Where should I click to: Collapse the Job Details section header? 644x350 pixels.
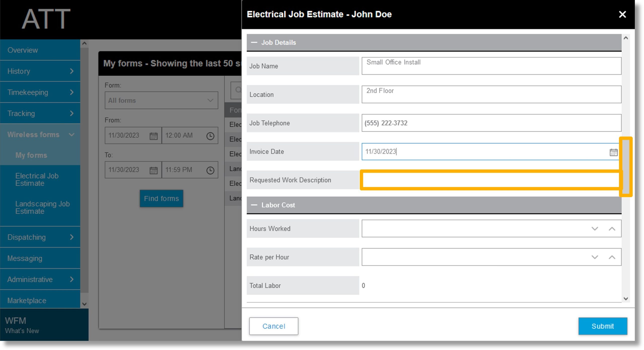[255, 42]
